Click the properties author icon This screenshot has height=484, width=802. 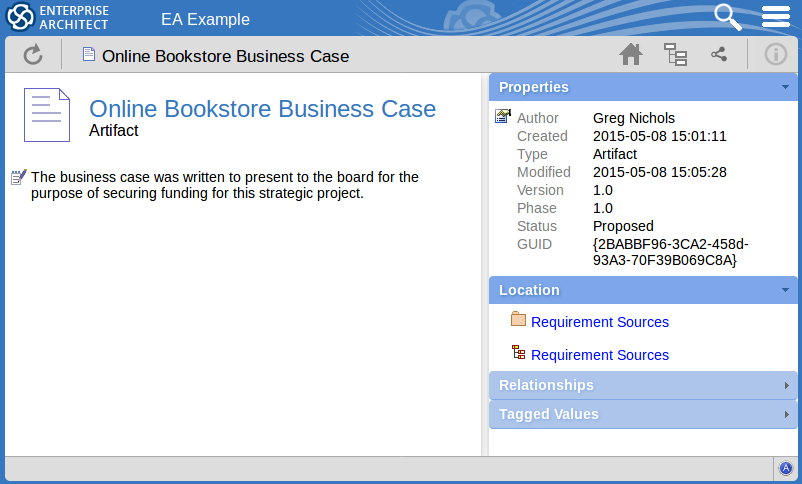[x=503, y=118]
